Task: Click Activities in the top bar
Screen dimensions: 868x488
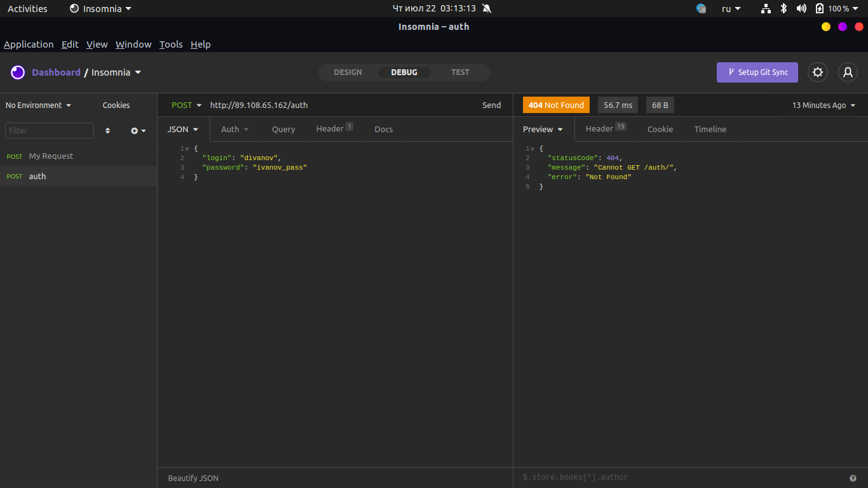Action: 27,8
